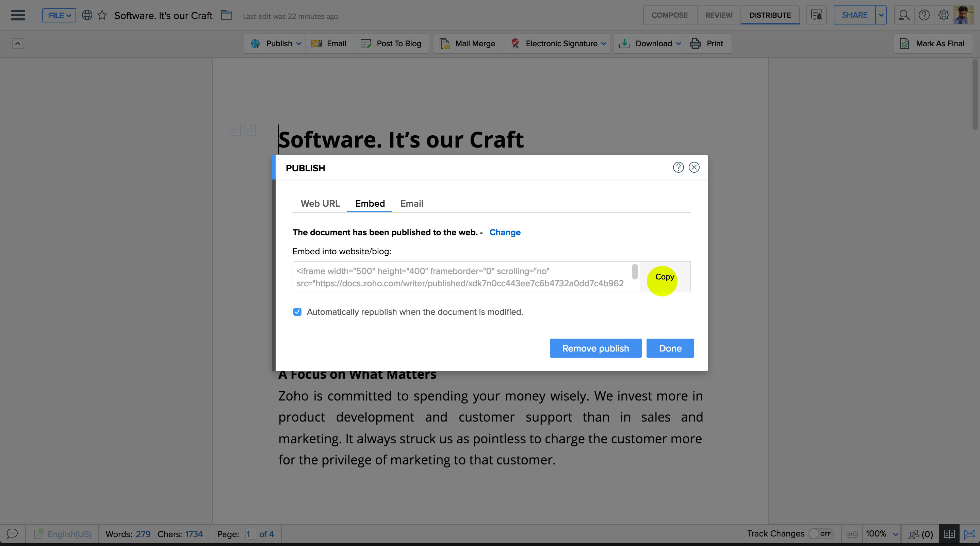Screen dimensions: 980x546
Task: Click the hamburger menu icon
Action: [18, 15]
